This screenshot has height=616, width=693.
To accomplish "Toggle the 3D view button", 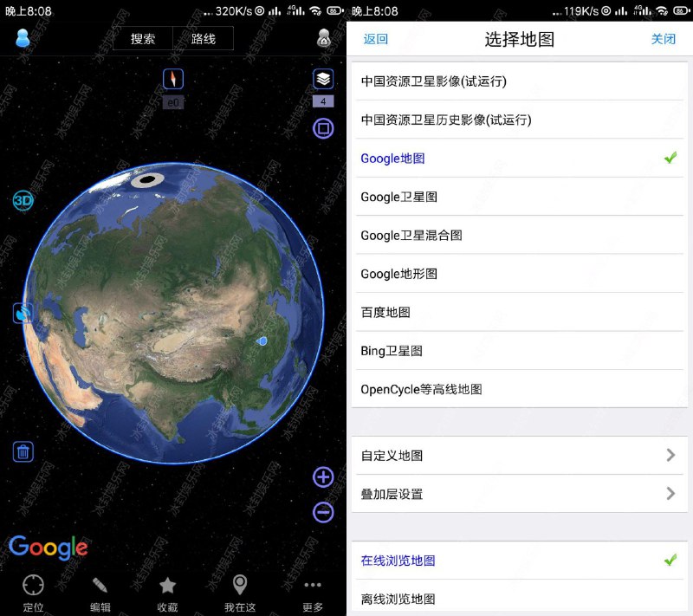I will click(23, 201).
